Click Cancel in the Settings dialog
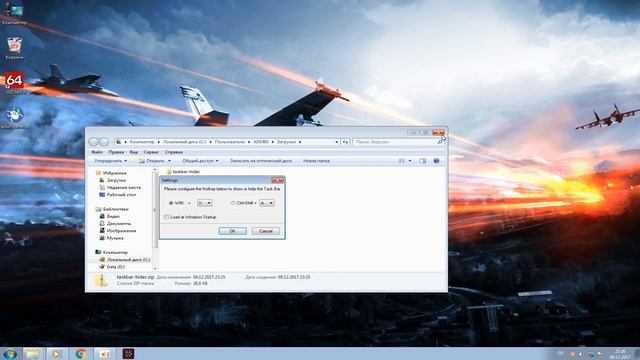640x360 pixels. [x=266, y=231]
